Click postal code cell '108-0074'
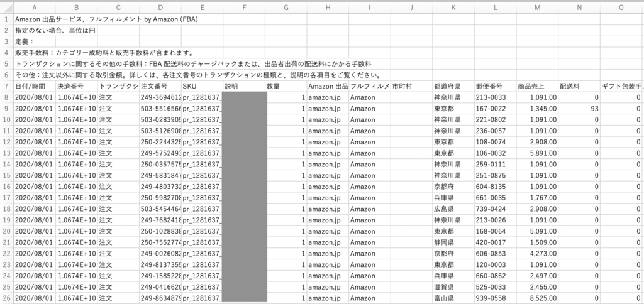 pos(496,142)
